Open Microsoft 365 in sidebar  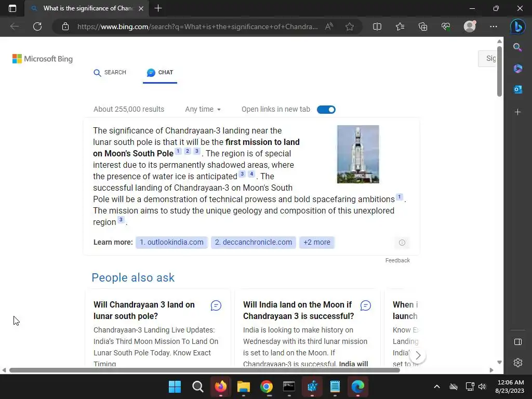tap(518, 69)
